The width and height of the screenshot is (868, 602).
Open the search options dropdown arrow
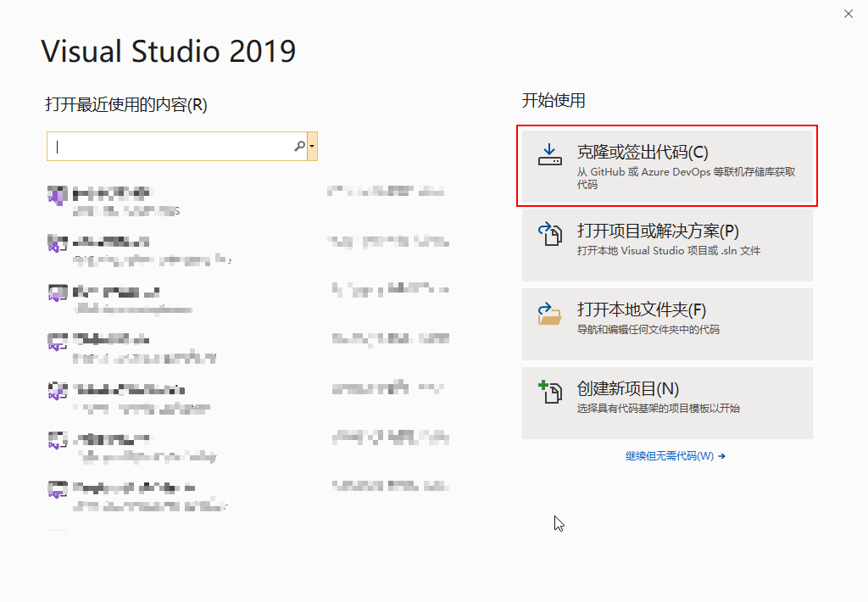(312, 146)
